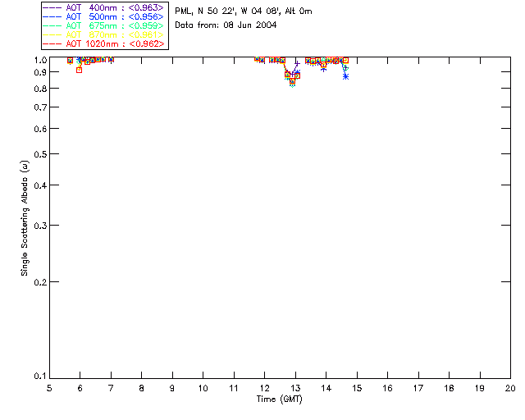Click the 13 time-axis tick label
This screenshot has height=420, width=525.
tap(295, 388)
